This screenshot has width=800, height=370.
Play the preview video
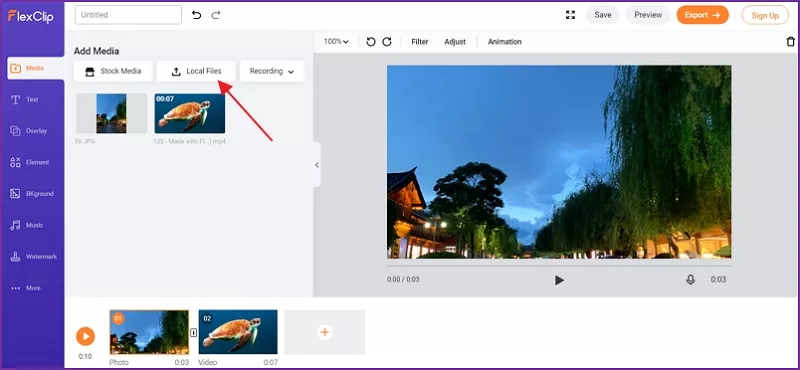point(559,280)
